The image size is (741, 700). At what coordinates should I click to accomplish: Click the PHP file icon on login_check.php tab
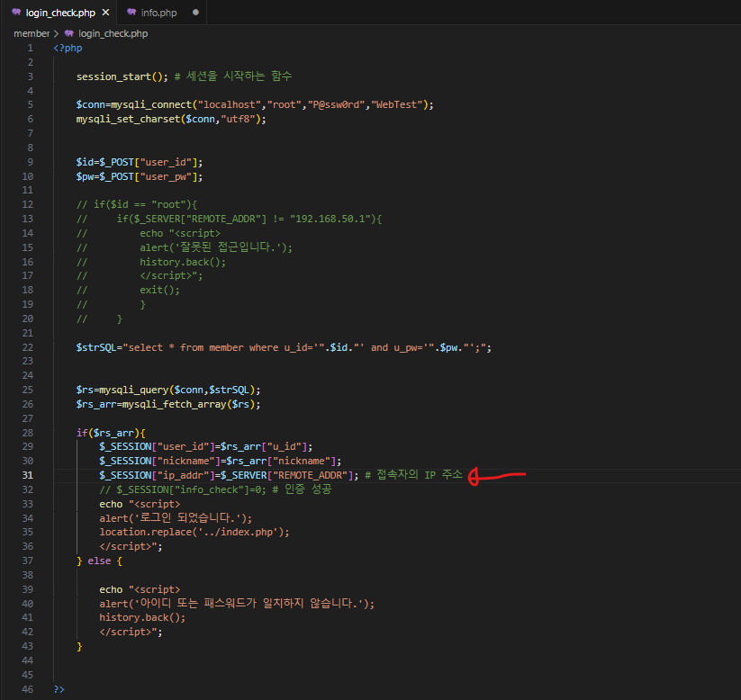[16, 13]
